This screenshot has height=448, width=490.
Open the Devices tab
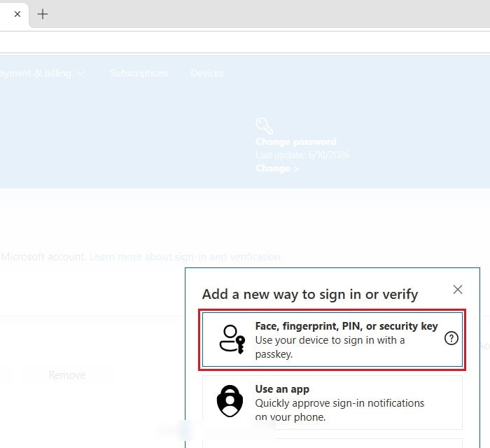pos(207,73)
